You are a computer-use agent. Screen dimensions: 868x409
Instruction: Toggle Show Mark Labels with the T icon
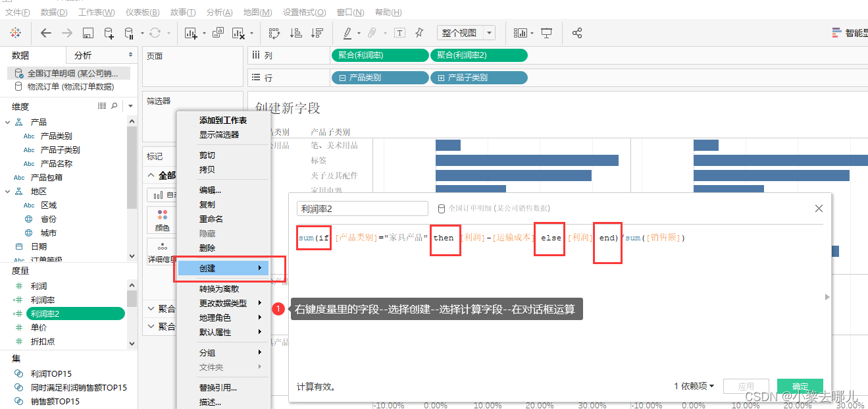point(399,33)
